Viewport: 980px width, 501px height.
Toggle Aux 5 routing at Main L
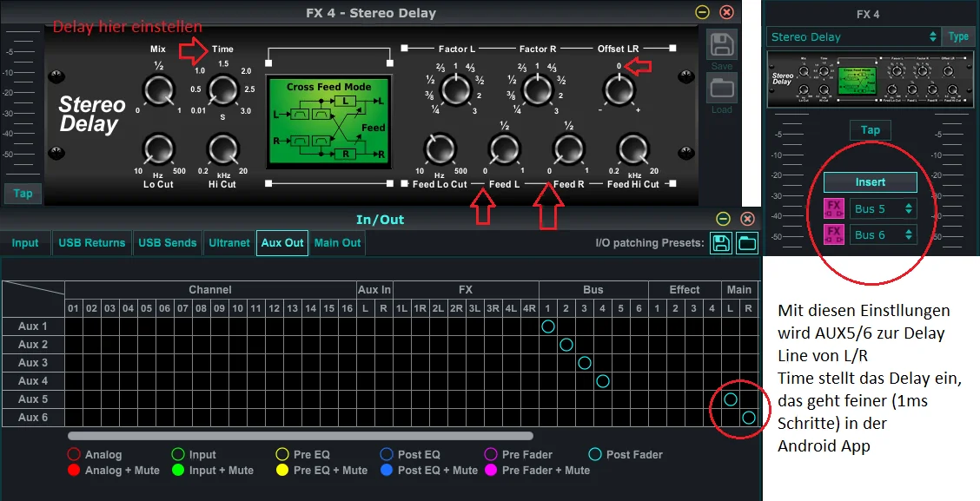(x=730, y=399)
